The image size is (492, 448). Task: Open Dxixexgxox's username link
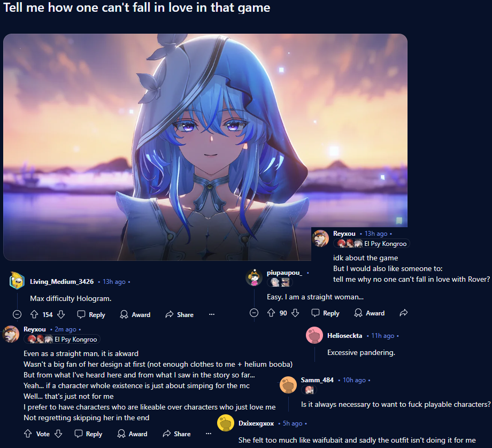click(256, 423)
